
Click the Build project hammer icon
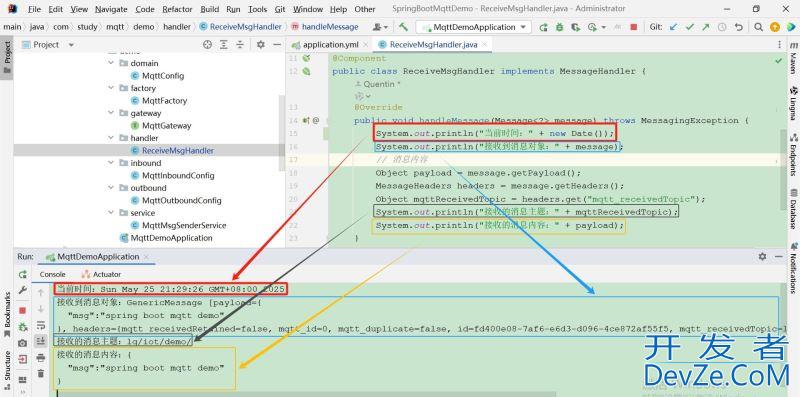(403, 27)
